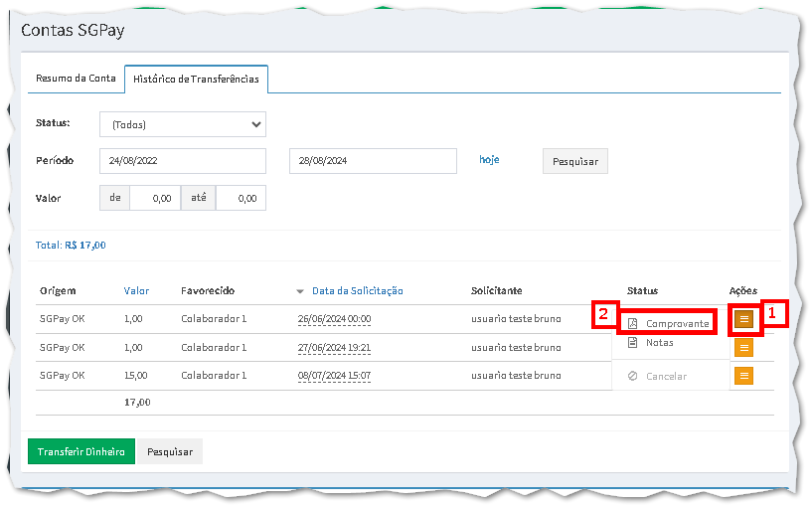Click Ações column header

743,291
